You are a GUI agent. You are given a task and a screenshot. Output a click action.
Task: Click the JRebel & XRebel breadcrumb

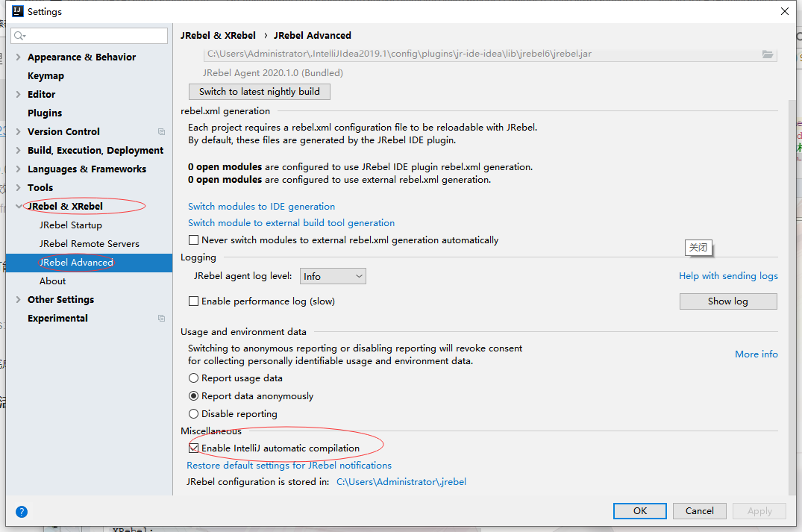coord(218,35)
